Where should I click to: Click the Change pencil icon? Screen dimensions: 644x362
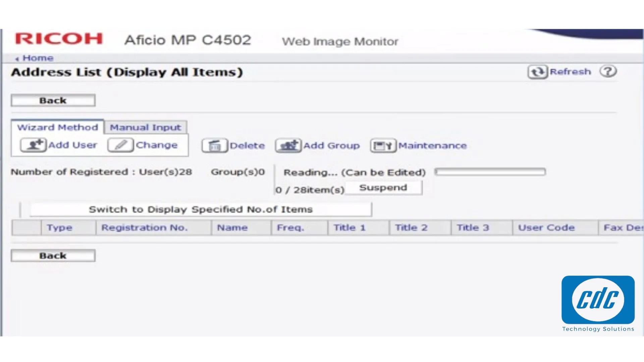(x=120, y=145)
